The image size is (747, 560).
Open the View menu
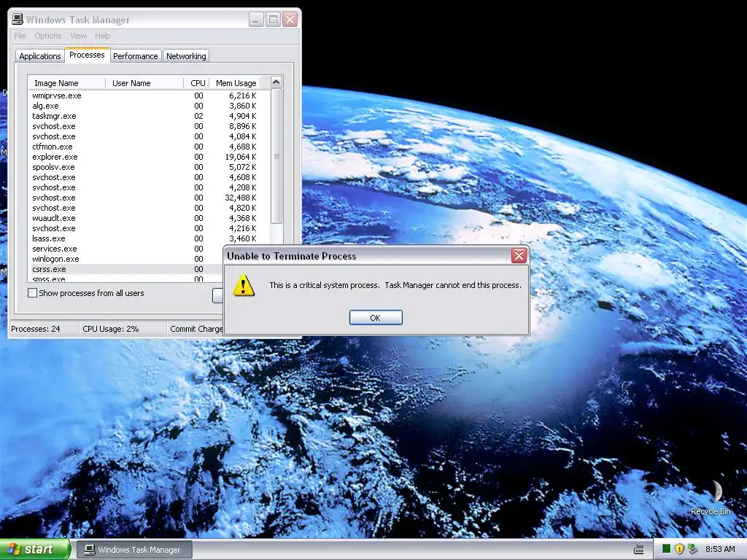click(x=78, y=36)
